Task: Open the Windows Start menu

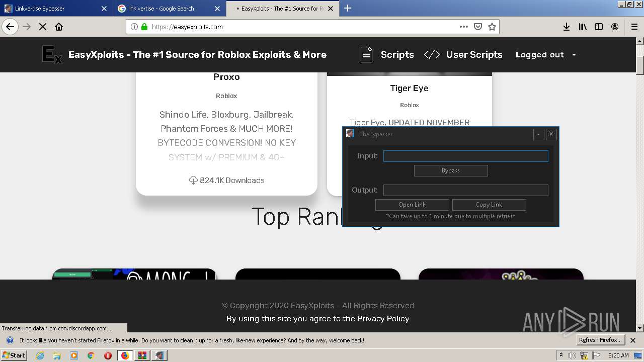Action: [14, 355]
